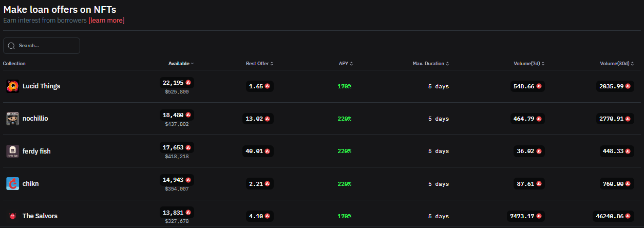Image resolution: width=644 pixels, height=228 pixels.
Task: Click the $437,802 value
Action: [x=177, y=124]
